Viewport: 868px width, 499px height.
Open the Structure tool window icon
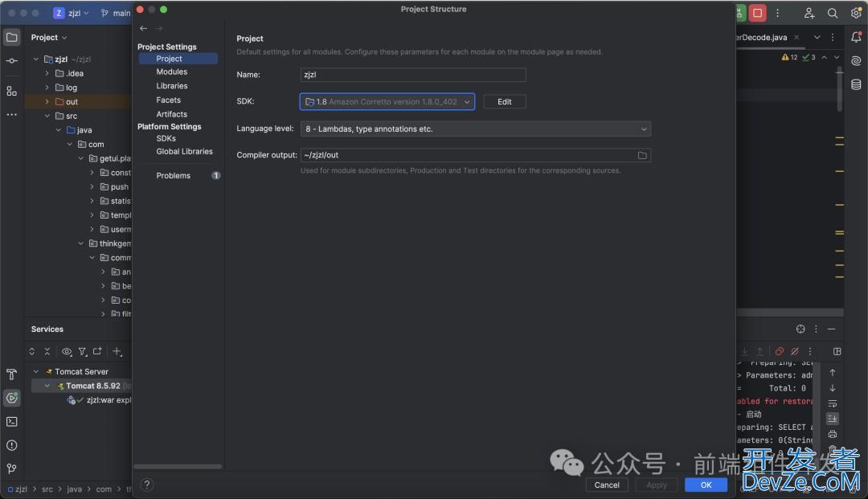click(x=11, y=91)
